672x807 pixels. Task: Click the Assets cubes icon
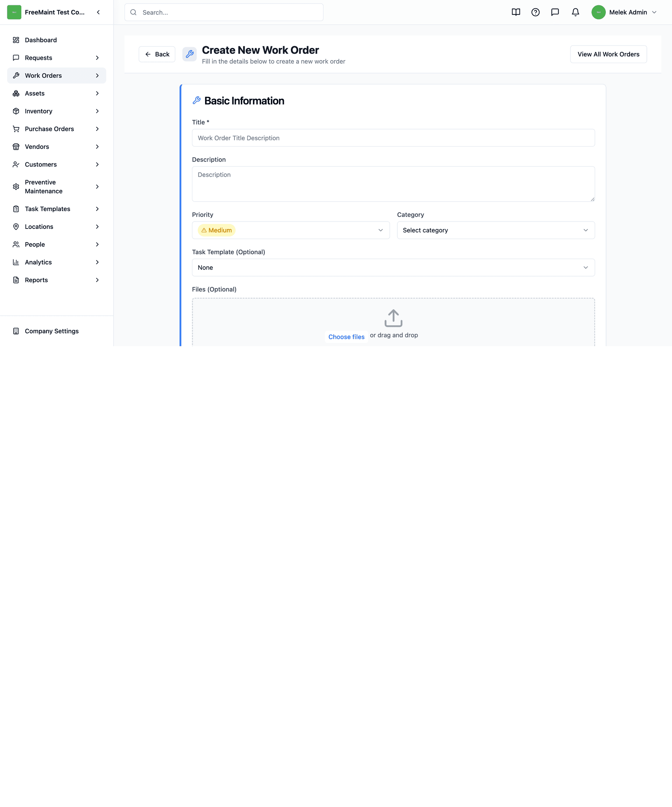pos(16,93)
